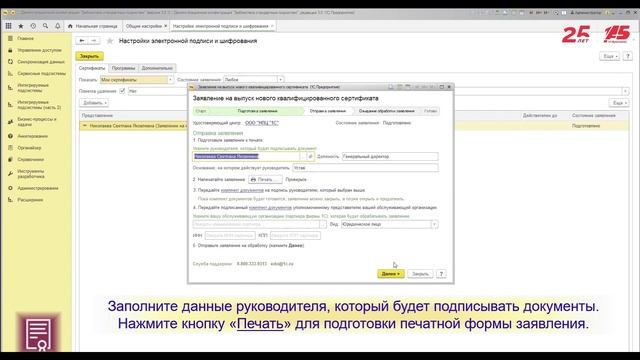The width and height of the screenshot is (640, 360).
Task: Click the Синхронизация данных sync icon
Action: coord(10,62)
